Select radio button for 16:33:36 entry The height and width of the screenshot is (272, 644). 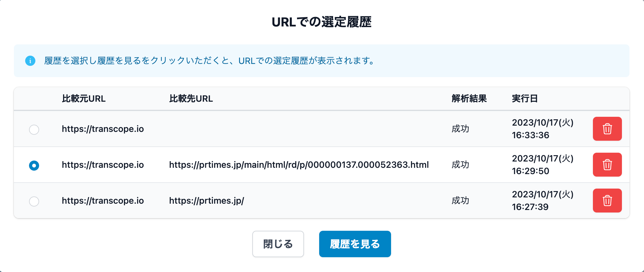34,129
